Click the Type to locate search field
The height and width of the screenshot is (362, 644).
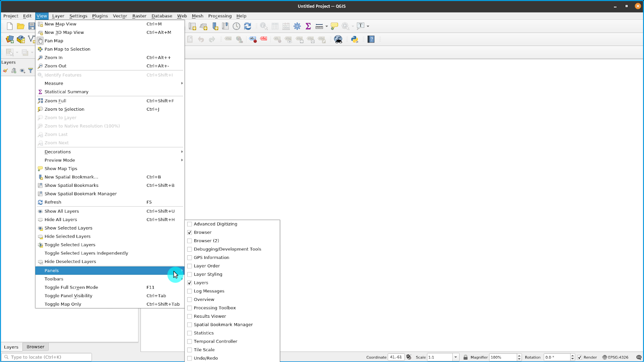47,357
